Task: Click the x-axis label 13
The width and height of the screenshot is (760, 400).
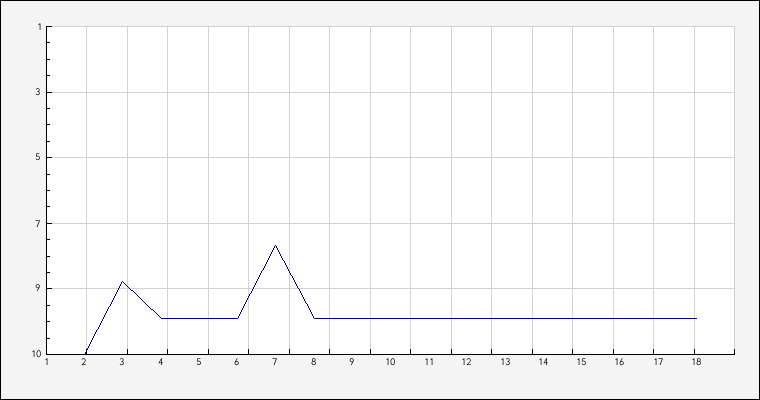Action: (x=505, y=362)
